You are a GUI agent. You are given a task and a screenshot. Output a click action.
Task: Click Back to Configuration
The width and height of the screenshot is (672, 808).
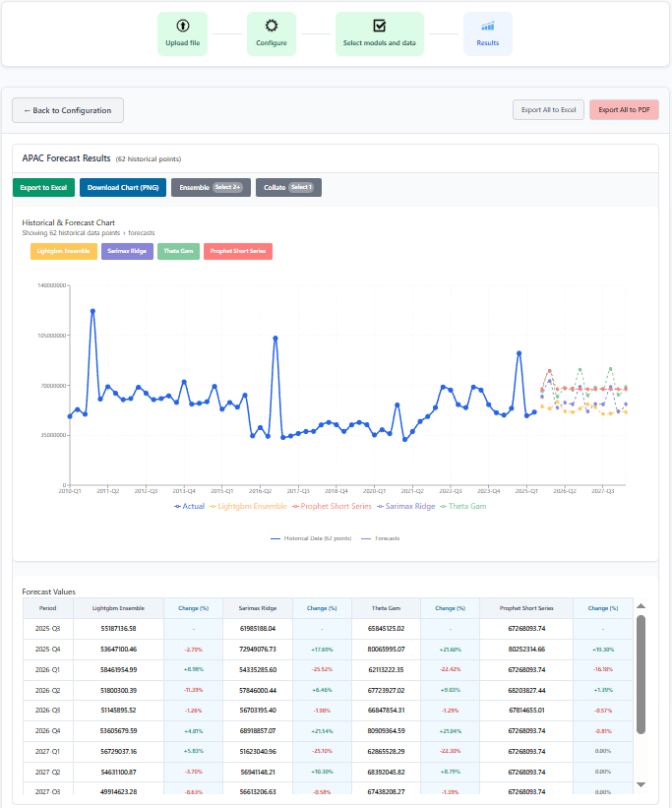(x=67, y=109)
